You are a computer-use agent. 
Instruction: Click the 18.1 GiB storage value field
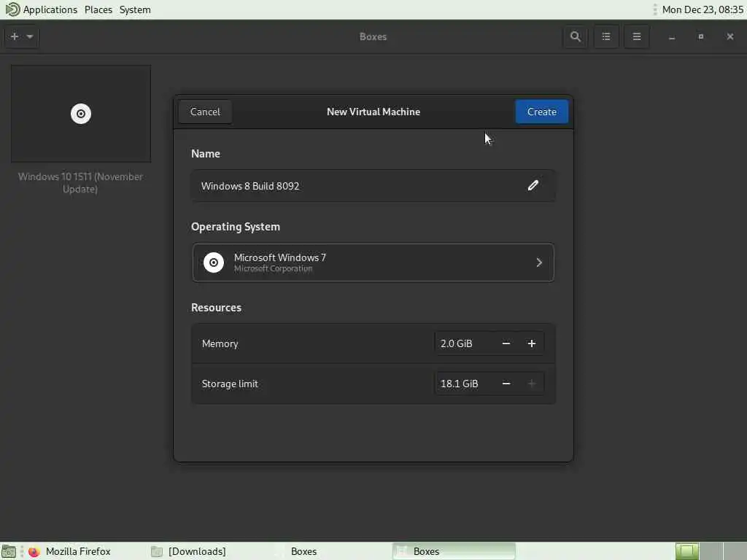464,384
